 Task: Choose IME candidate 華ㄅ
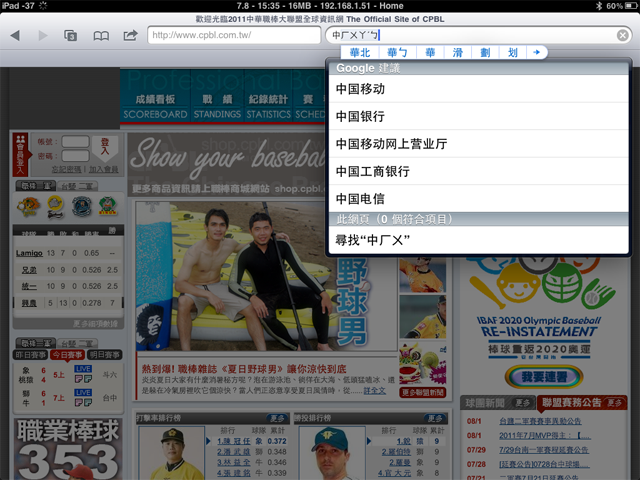click(x=397, y=52)
